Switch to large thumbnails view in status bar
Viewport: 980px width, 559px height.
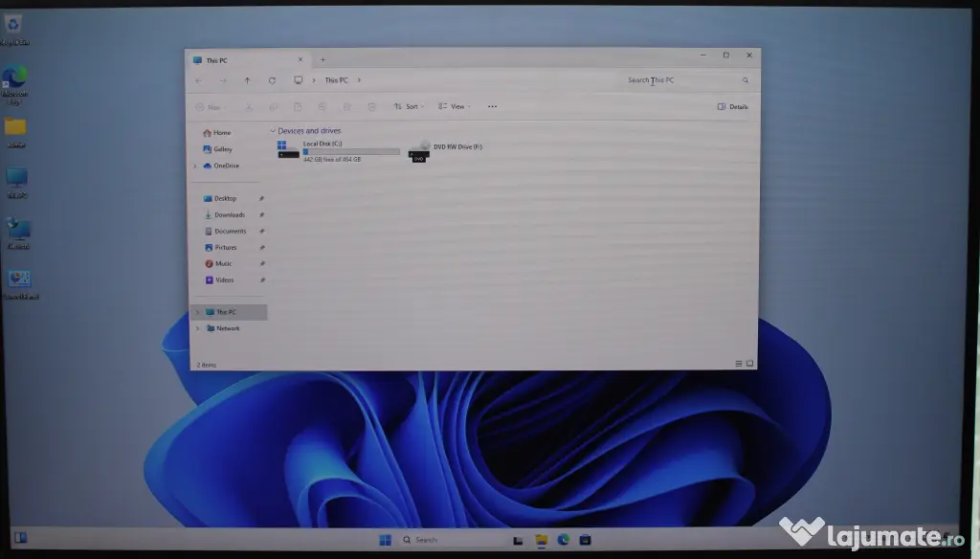pos(749,364)
